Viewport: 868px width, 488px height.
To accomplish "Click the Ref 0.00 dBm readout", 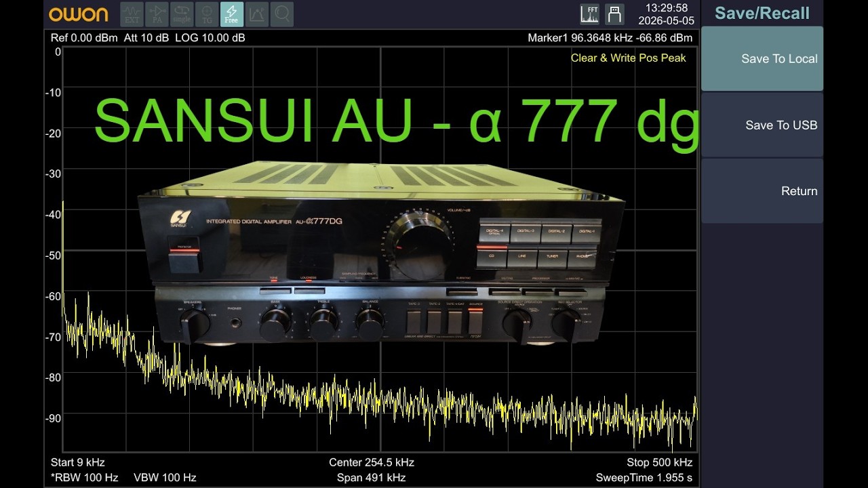I will point(84,38).
